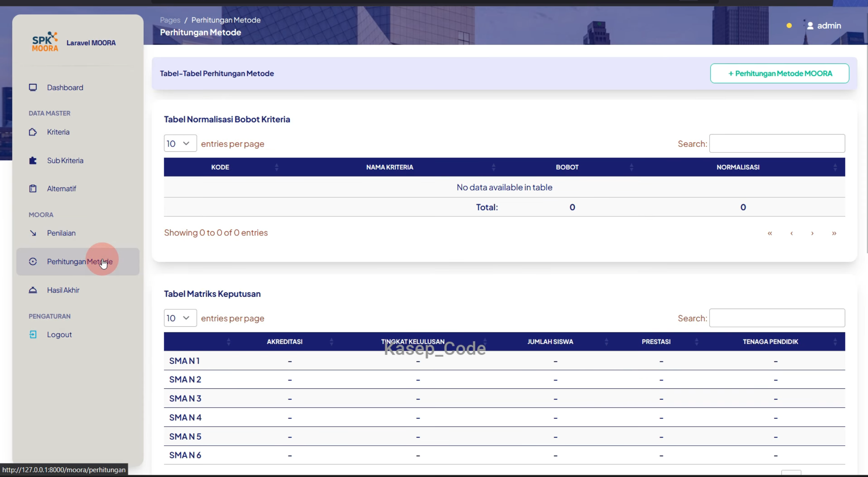Click the admin user profile icon

click(x=810, y=25)
